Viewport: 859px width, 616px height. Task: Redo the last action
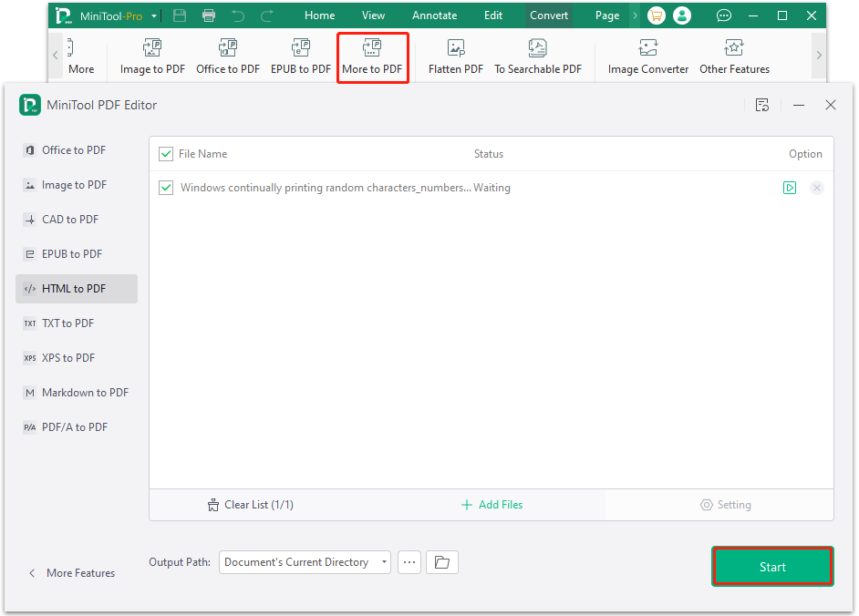point(267,15)
